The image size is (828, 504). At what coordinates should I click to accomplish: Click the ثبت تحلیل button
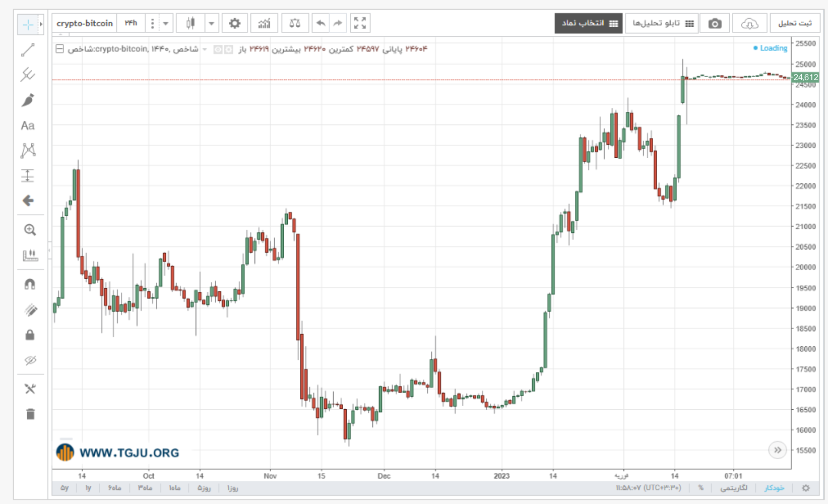[795, 23]
